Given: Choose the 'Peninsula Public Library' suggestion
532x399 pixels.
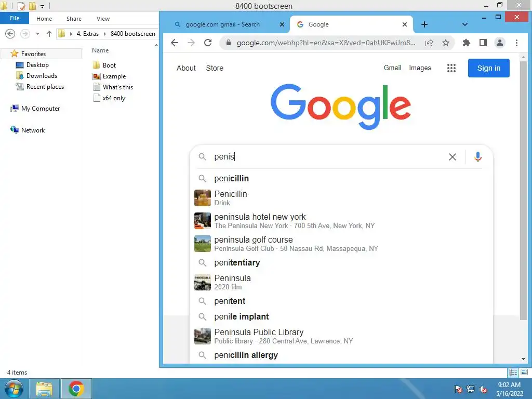Looking at the screenshot, I should click(x=341, y=336).
